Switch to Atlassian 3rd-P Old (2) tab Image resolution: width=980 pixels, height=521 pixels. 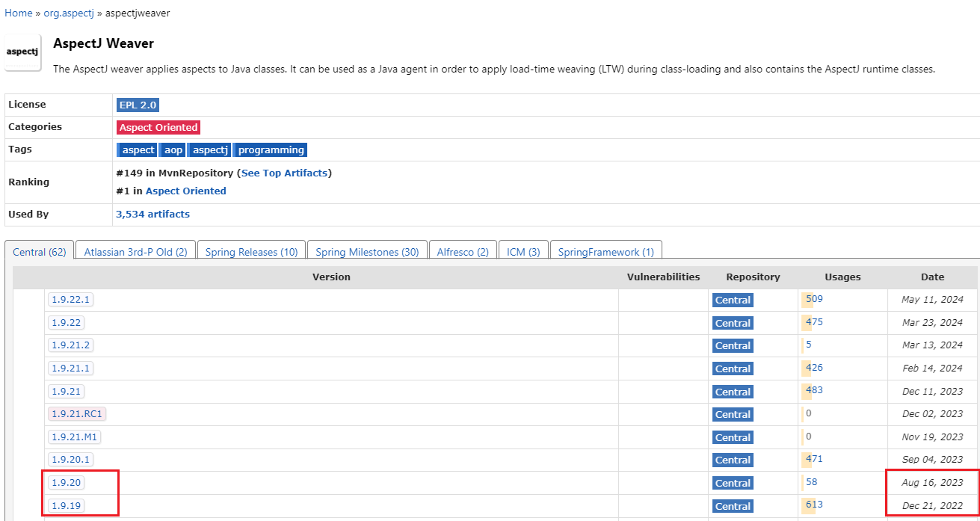[136, 252]
